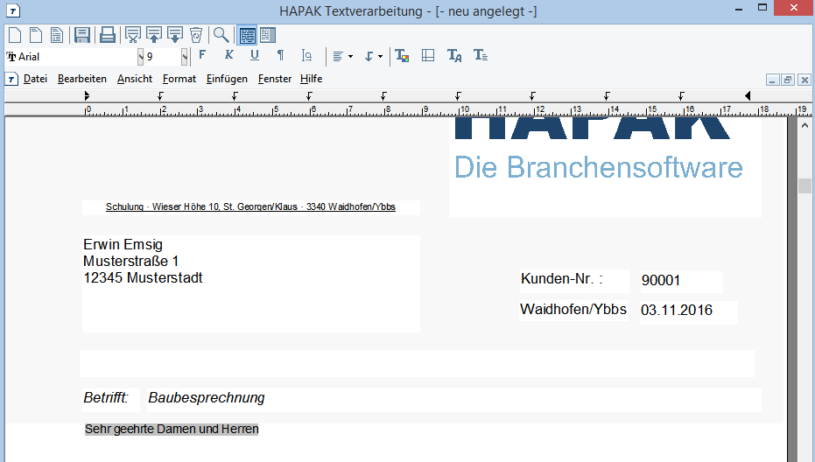Open the Datei menu

click(x=35, y=79)
